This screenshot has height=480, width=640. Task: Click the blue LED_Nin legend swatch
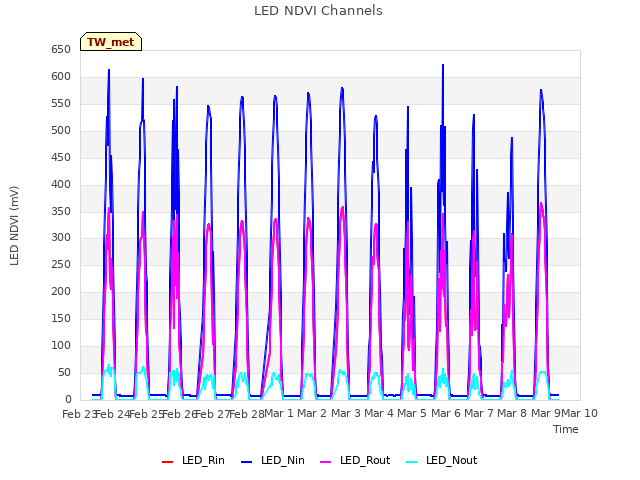[x=247, y=462]
